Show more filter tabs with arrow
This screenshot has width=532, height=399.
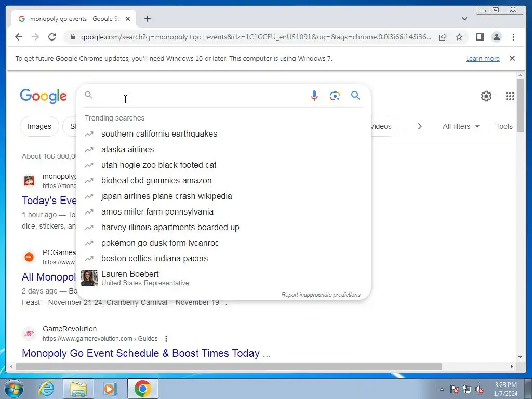coord(420,126)
